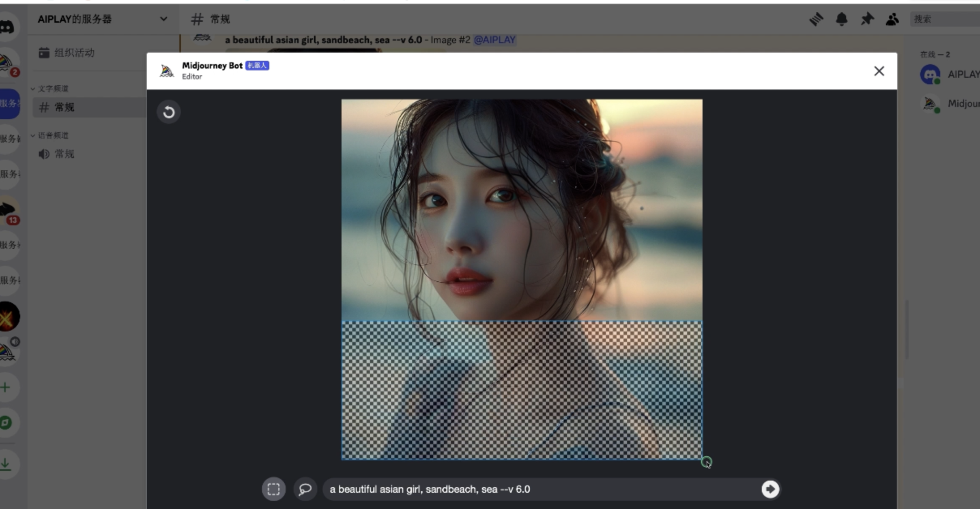Toggle the member list icon

pos(892,19)
